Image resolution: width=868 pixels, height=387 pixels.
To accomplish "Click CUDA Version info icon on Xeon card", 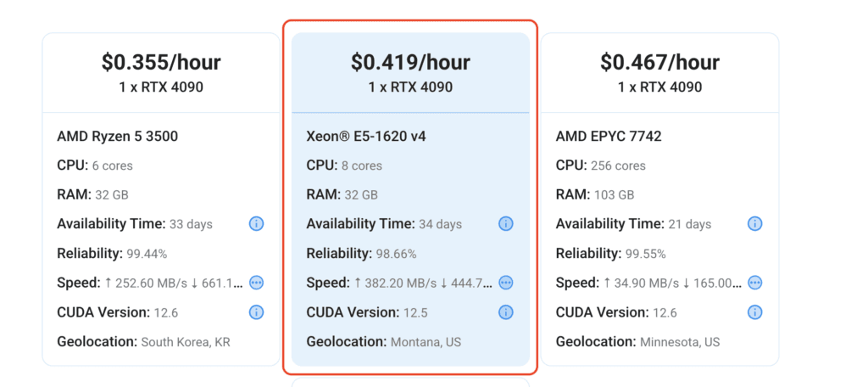I will click(x=505, y=312).
